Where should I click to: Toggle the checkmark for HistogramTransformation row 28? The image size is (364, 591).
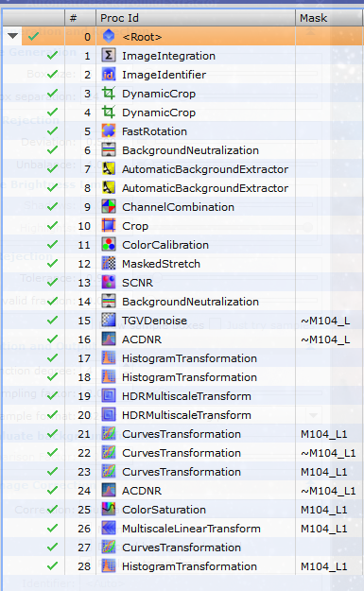coord(52,565)
